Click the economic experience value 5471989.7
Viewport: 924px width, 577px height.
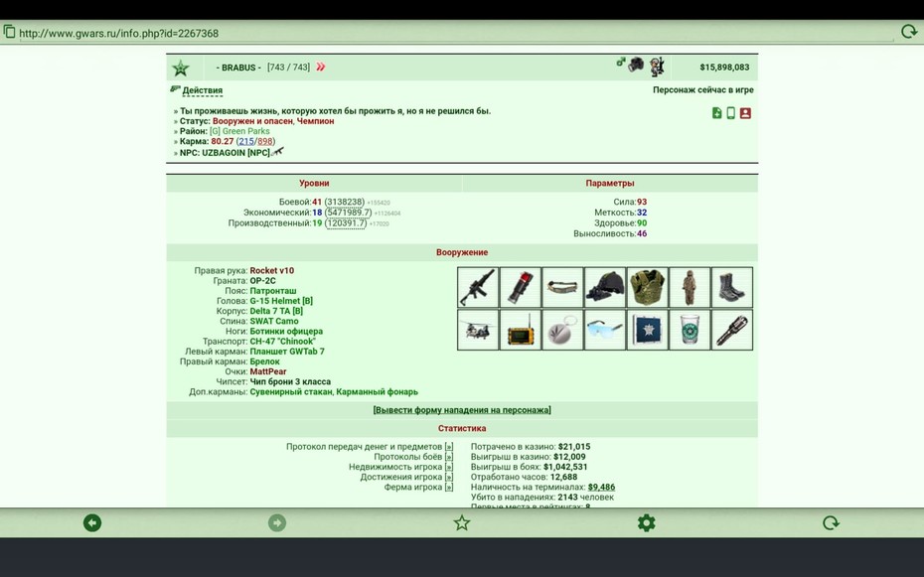click(349, 212)
